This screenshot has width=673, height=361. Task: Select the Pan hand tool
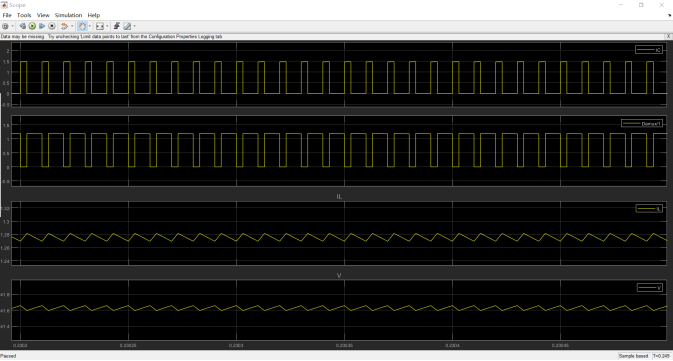[82, 26]
